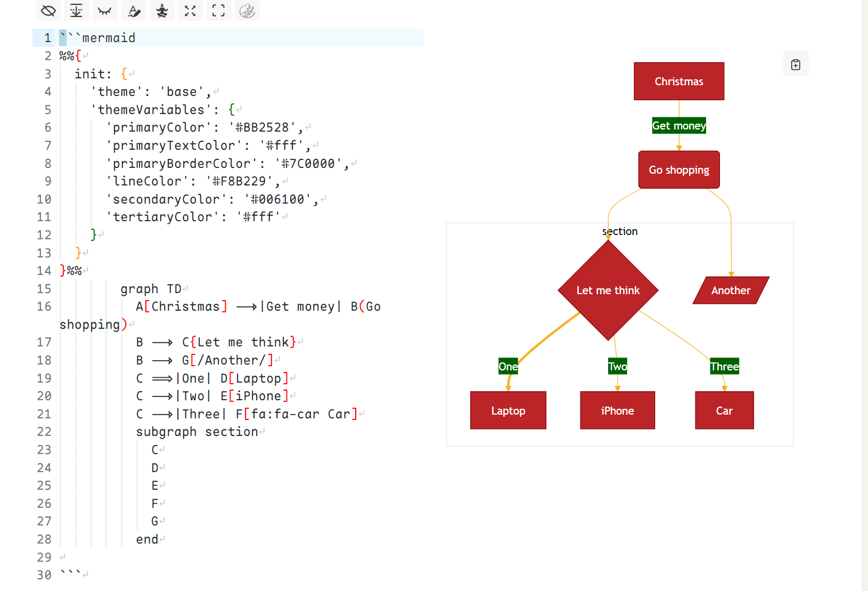Click the Christmas node in diagram
The width and height of the screenshot is (868, 591).
(679, 81)
